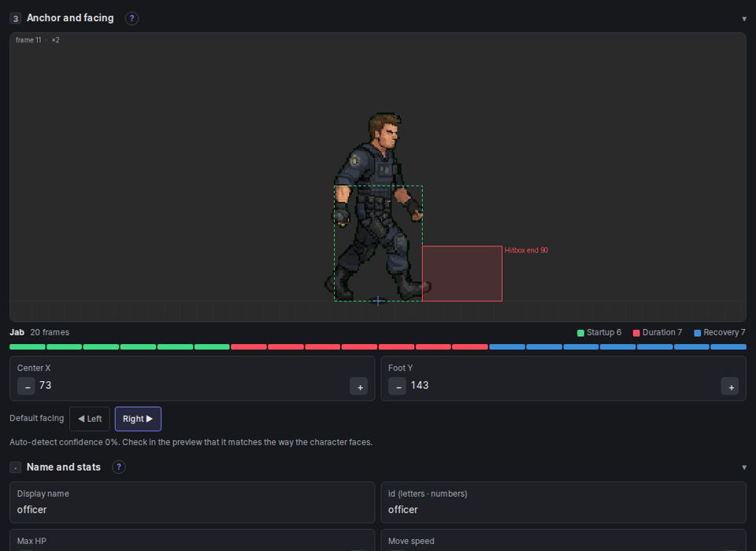Edit the Foot Y field value
Image resolution: width=756 pixels, height=551 pixels.
564,385
